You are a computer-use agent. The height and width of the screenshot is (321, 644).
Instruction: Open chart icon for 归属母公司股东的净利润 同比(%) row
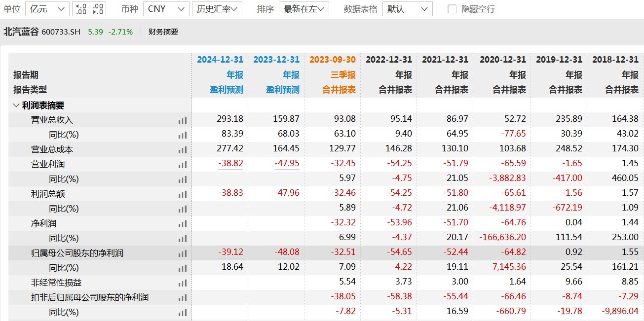[183, 268]
